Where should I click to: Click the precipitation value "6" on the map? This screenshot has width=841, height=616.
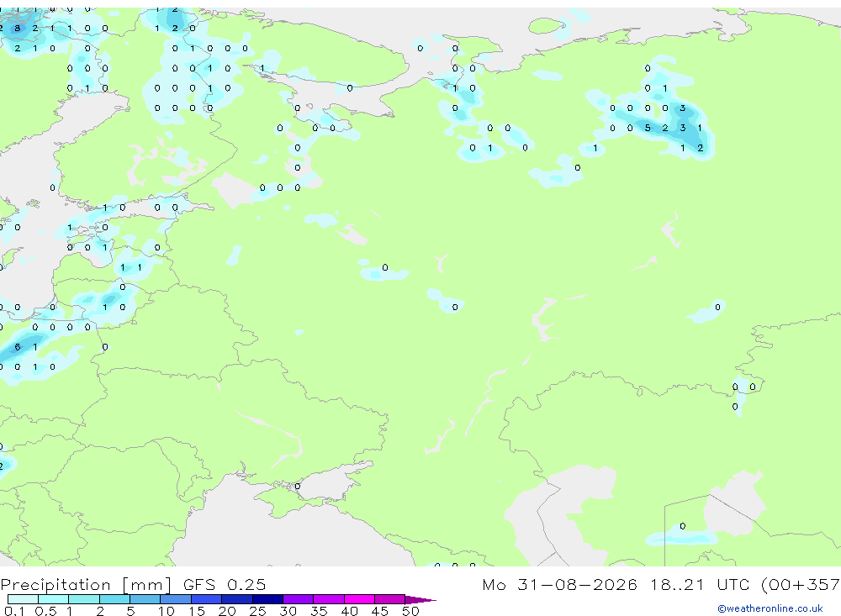coord(17,347)
